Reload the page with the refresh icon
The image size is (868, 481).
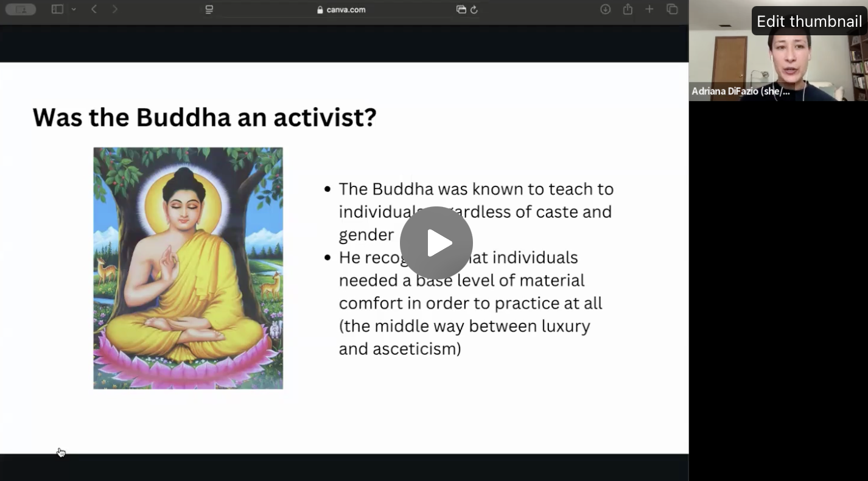point(474,9)
